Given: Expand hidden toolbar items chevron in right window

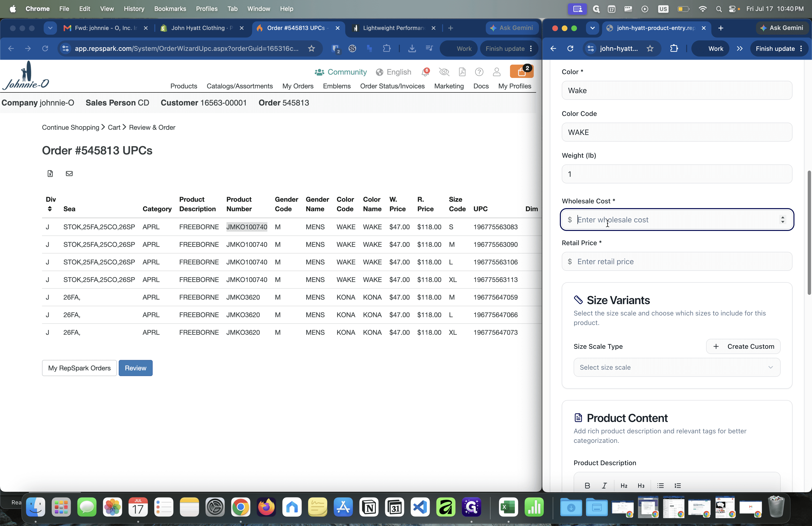Looking at the screenshot, I should [739, 48].
